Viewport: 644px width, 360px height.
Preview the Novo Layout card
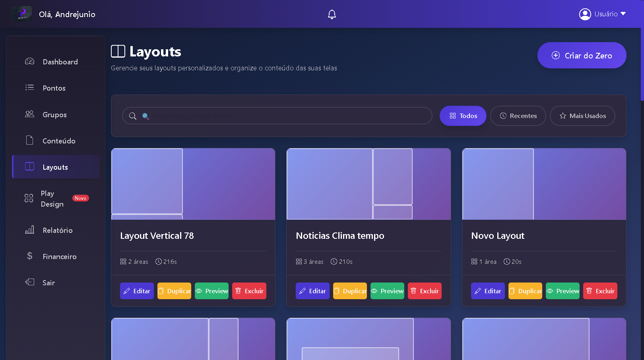coord(563,291)
